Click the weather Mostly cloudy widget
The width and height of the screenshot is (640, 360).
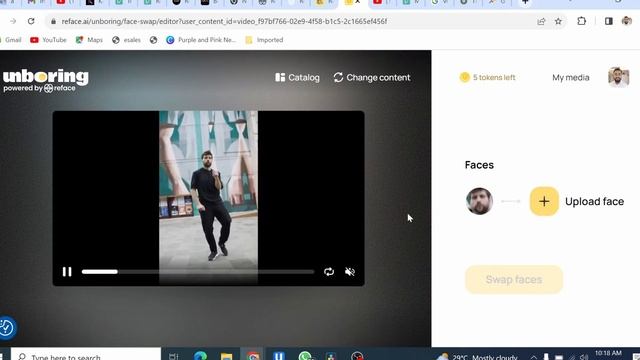tap(477, 357)
